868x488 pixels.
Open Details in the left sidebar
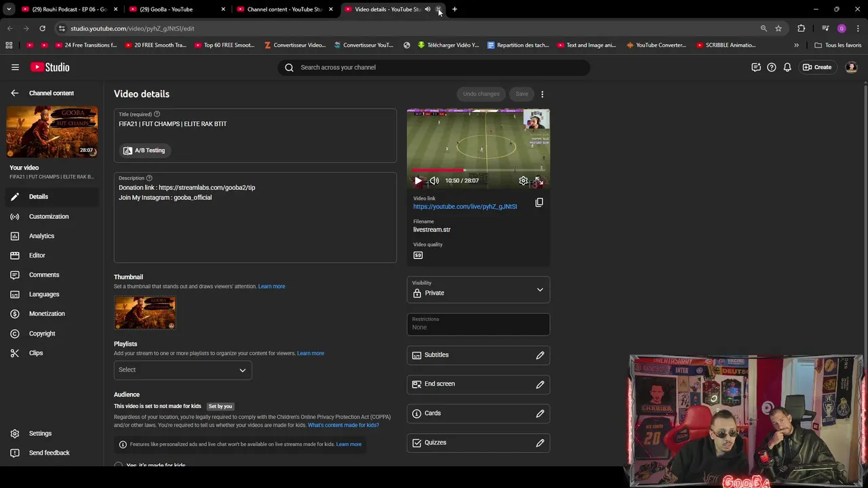[52, 197]
